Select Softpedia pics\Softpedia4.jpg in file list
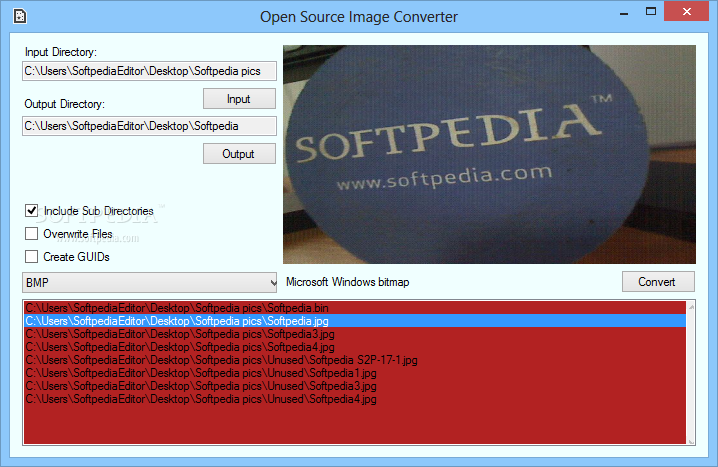 point(355,347)
